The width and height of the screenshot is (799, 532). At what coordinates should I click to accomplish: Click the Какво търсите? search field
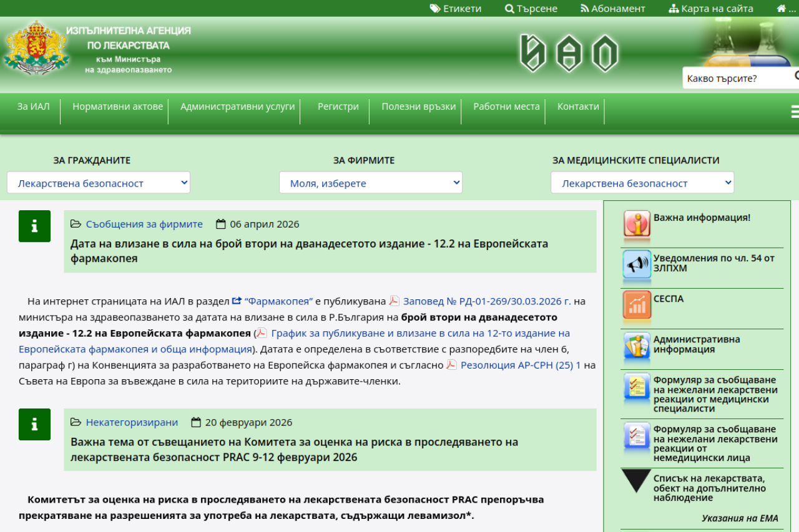tap(737, 79)
